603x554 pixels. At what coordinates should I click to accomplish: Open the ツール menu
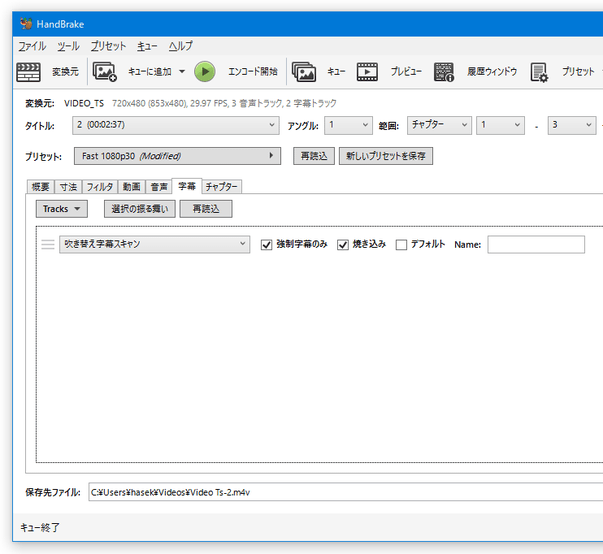pos(68,47)
